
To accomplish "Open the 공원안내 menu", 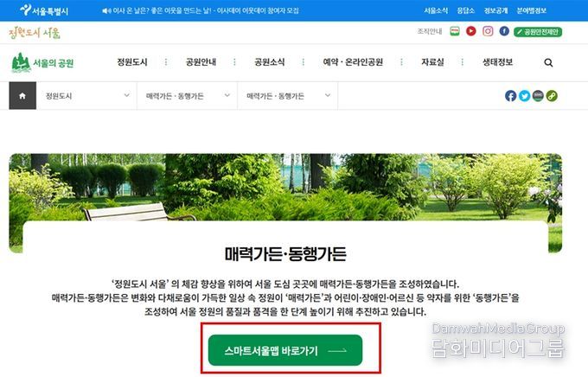I will tap(201, 62).
